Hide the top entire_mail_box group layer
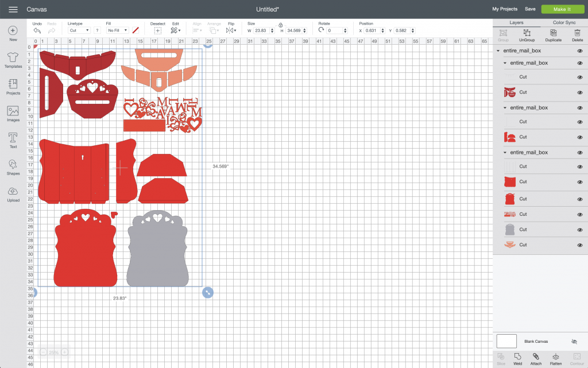Image resolution: width=588 pixels, height=368 pixels. point(579,51)
